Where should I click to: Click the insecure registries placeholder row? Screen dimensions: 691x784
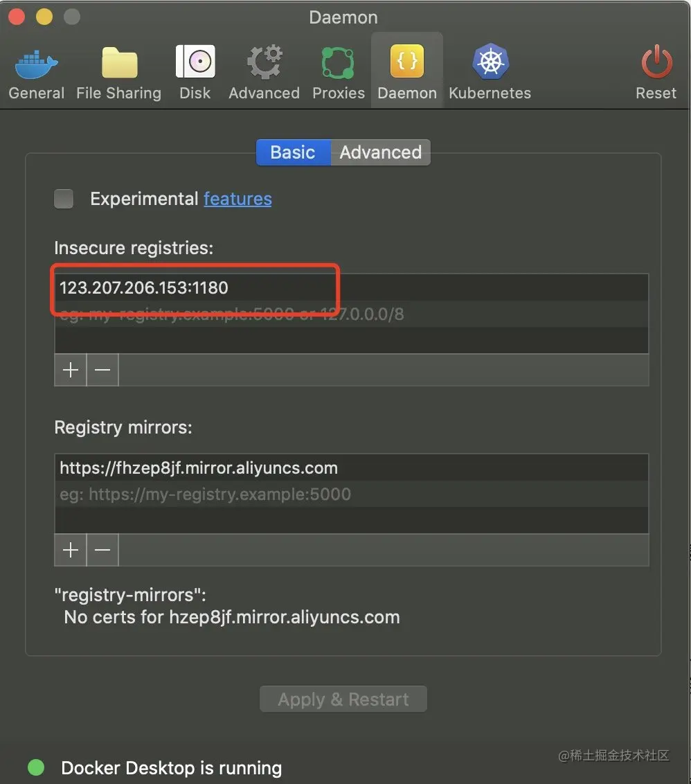tap(351, 314)
